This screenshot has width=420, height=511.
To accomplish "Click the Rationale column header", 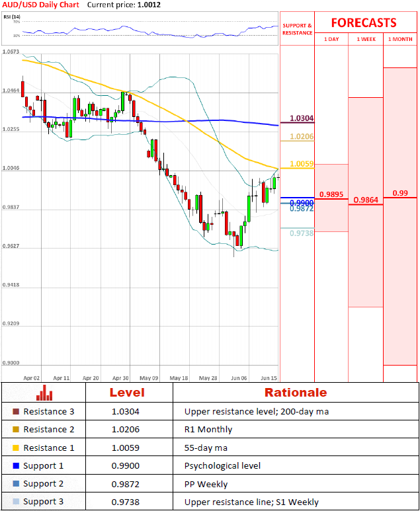I will (x=296, y=393).
